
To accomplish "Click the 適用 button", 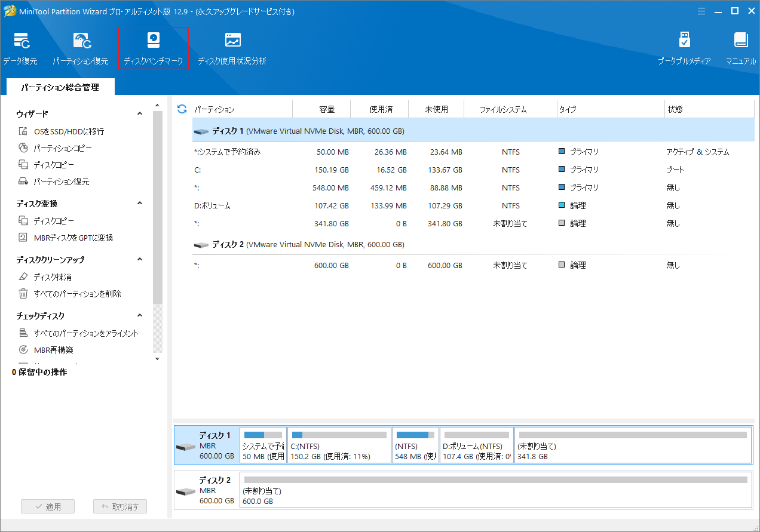I will [48, 507].
